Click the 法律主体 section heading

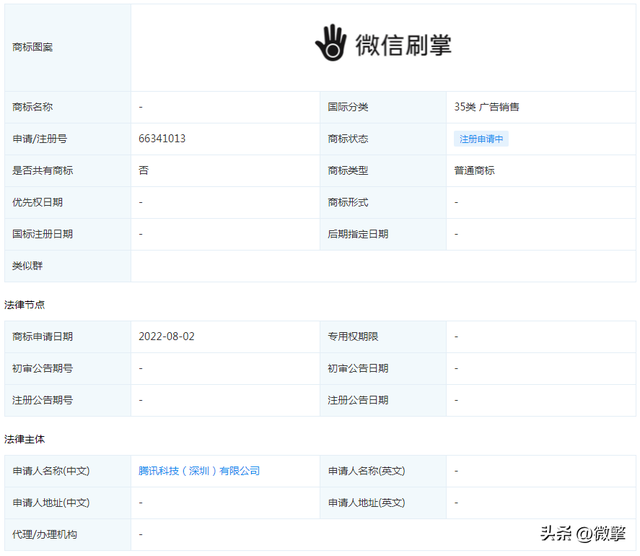pyautogui.click(x=24, y=440)
